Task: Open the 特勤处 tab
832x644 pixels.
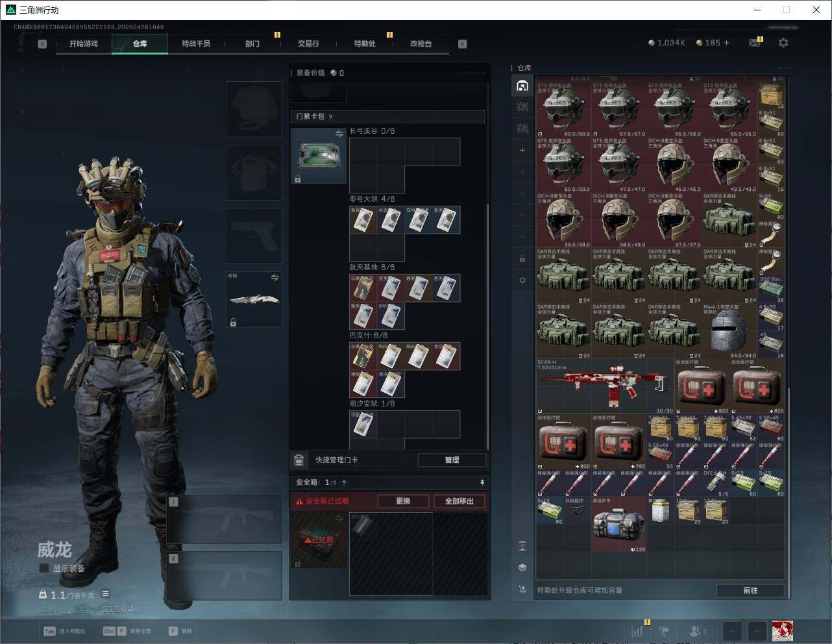Action: pos(365,43)
